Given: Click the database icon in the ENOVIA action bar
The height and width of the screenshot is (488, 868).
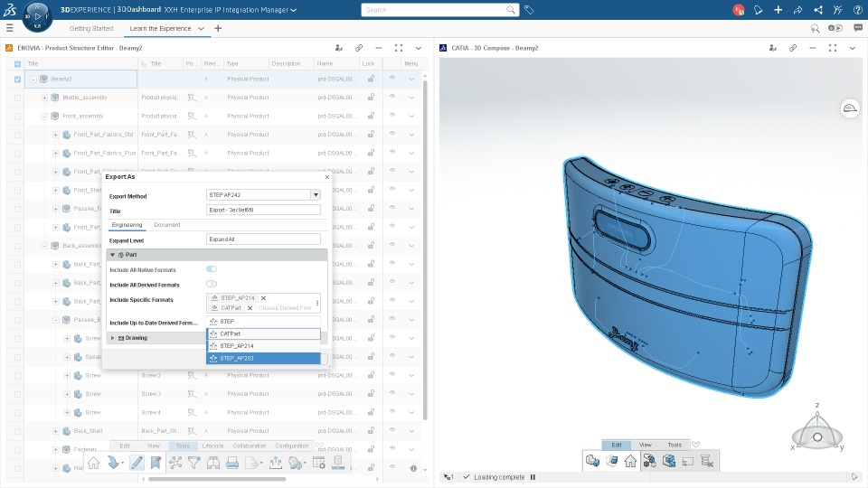Looking at the screenshot, I should pos(338,463).
